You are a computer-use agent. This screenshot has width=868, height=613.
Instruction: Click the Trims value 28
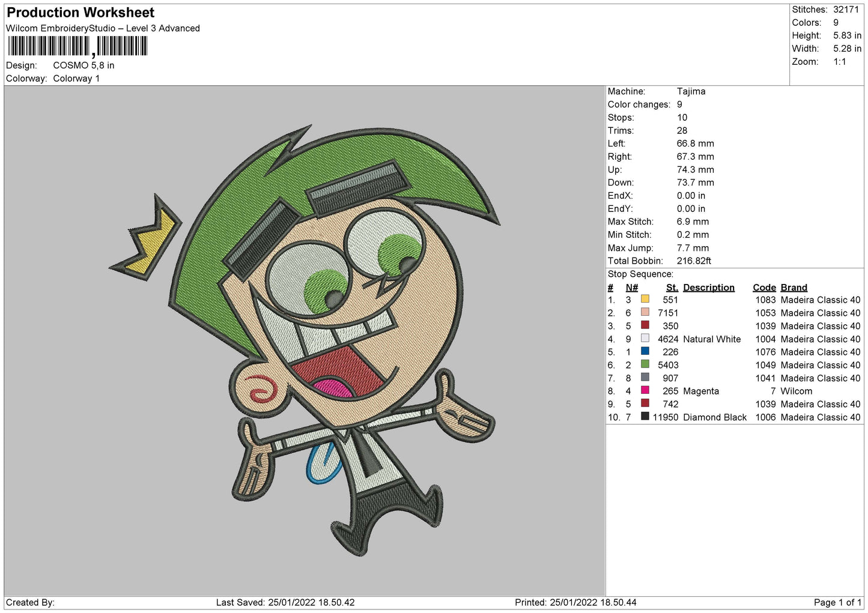click(682, 130)
